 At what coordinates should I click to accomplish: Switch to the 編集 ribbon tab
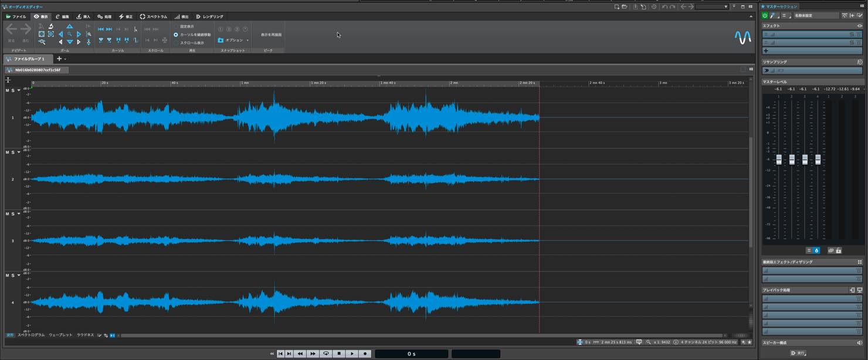(x=62, y=16)
